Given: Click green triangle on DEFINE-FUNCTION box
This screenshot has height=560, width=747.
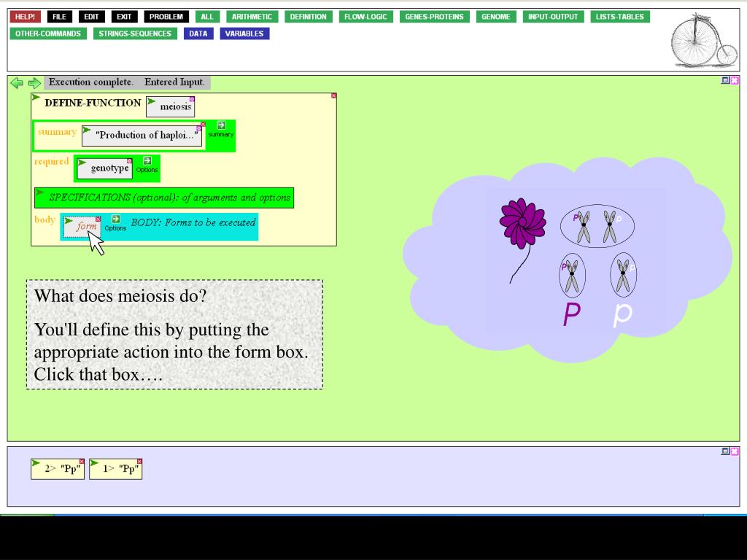Looking at the screenshot, I should (x=36, y=98).
